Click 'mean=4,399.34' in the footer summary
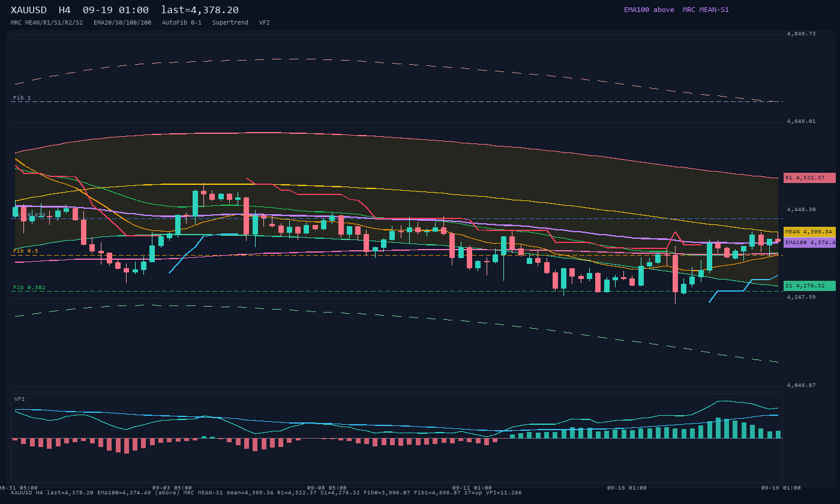Image resolution: width=840 pixels, height=504 pixels. tap(250, 493)
